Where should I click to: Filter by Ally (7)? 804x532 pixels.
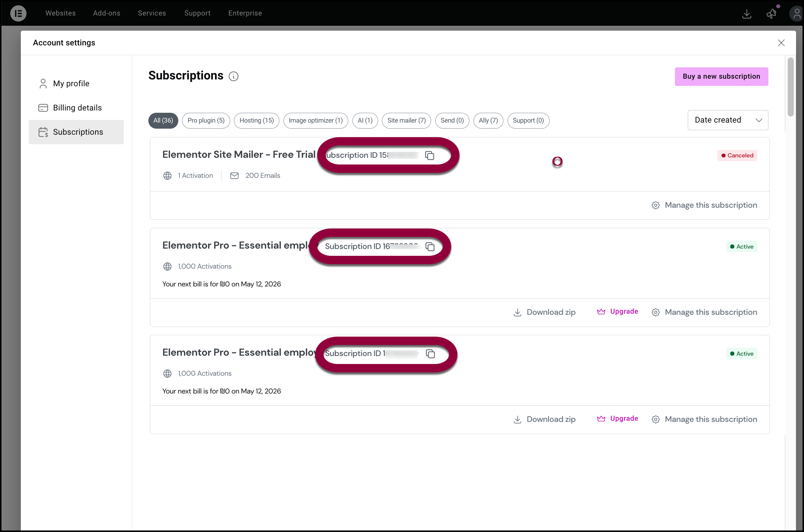[488, 121]
